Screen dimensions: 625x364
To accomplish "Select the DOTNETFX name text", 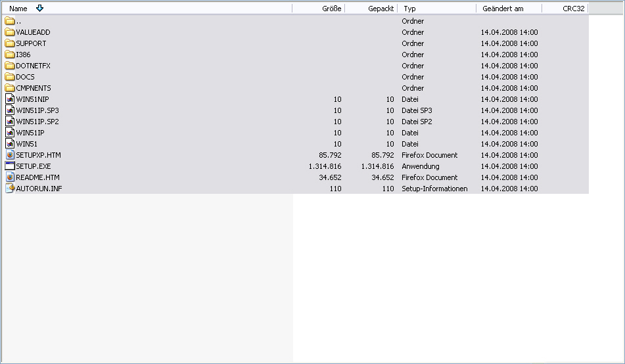I will pos(33,66).
